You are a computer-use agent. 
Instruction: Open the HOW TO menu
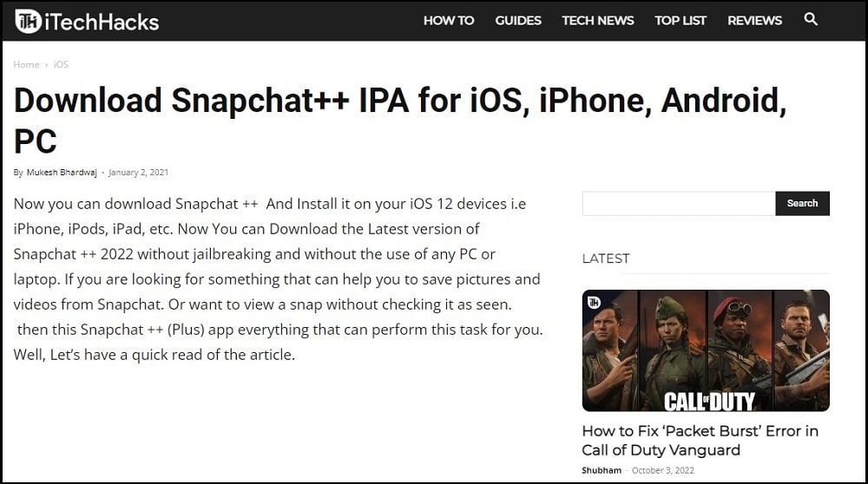click(x=449, y=21)
